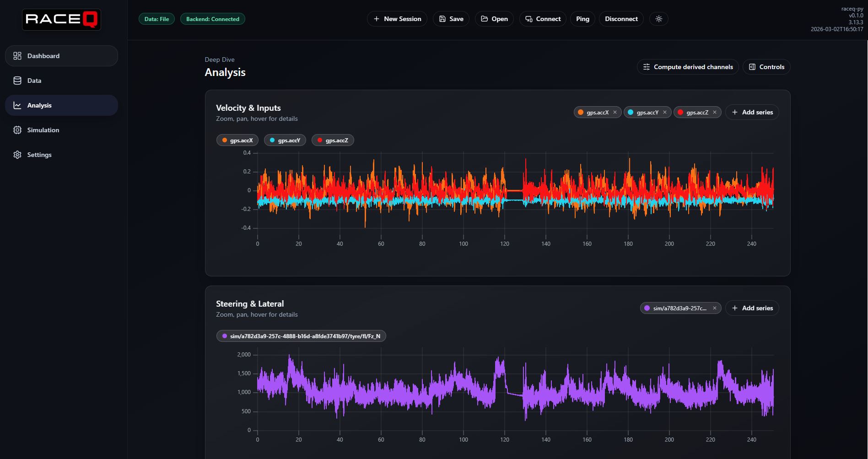Click the Compute derived channels sliders icon
The height and width of the screenshot is (459, 868).
click(647, 67)
